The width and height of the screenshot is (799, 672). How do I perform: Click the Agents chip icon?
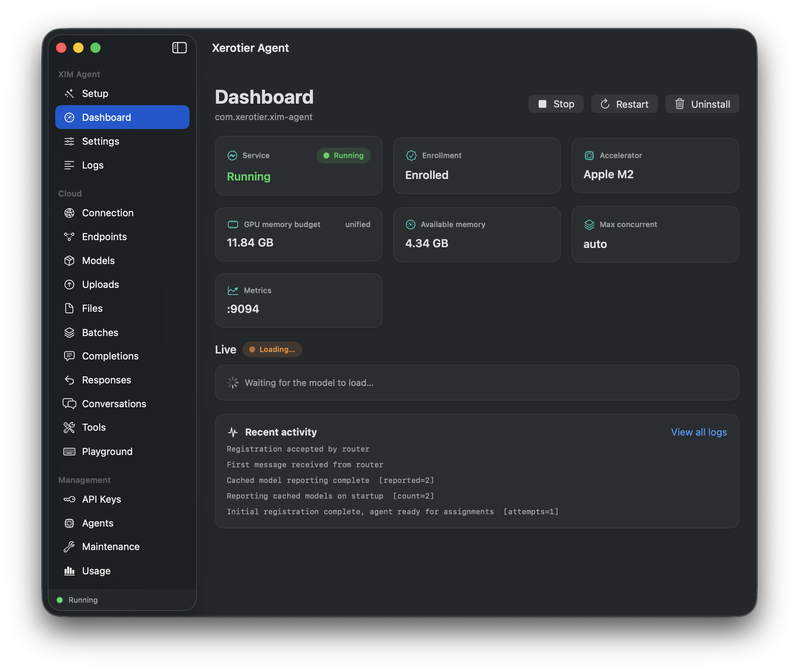pyautogui.click(x=69, y=523)
